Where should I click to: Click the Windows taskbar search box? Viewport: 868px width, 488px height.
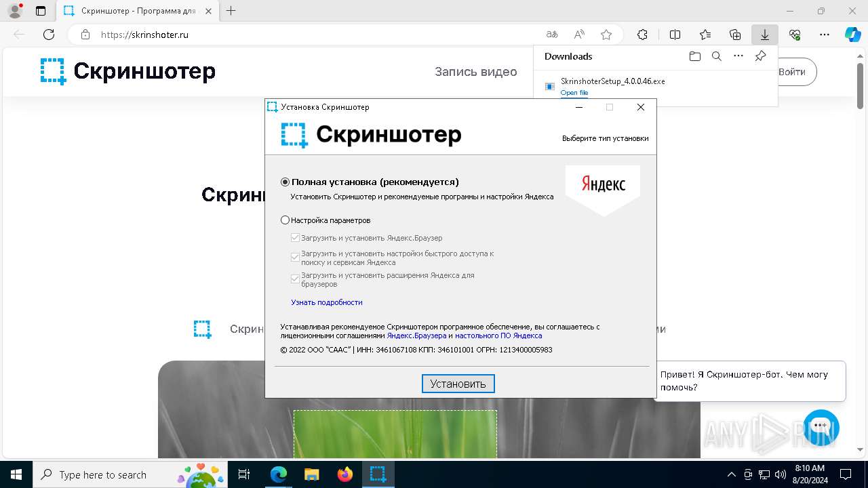click(x=129, y=474)
